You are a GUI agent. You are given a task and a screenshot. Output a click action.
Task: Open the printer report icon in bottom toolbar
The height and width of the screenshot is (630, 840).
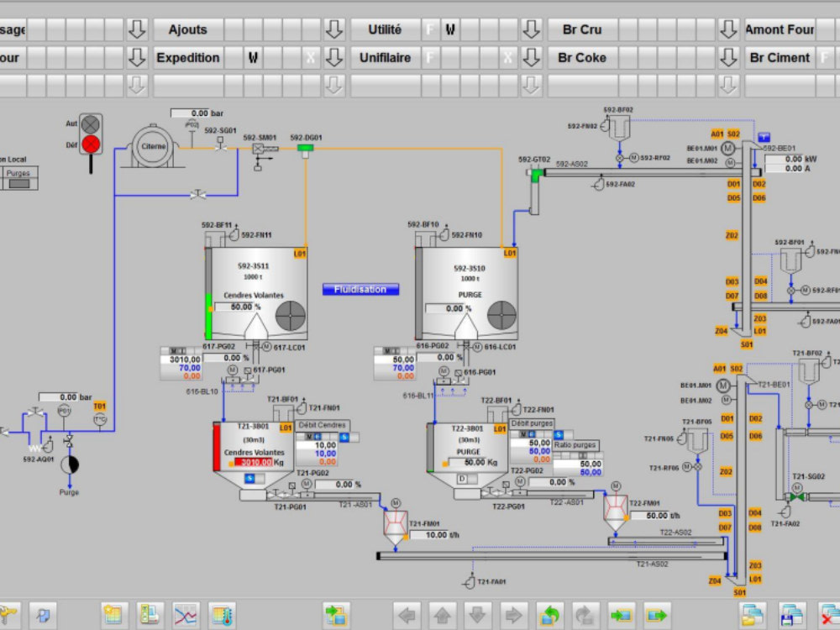coord(150,615)
